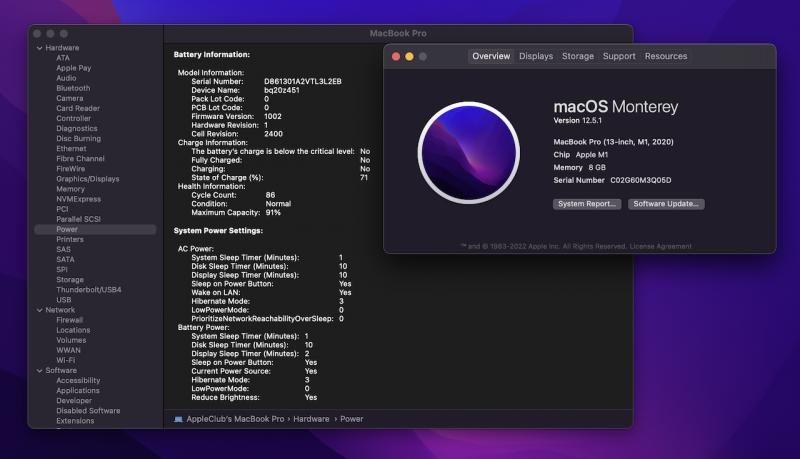The height and width of the screenshot is (459, 800).
Task: Collapse the Software section chevron
Action: [x=39, y=371]
